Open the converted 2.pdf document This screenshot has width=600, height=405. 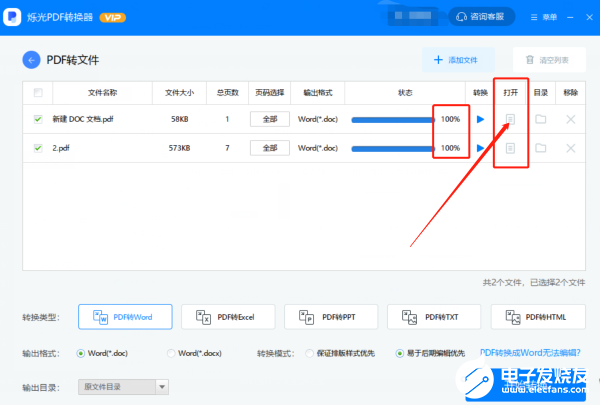[510, 148]
